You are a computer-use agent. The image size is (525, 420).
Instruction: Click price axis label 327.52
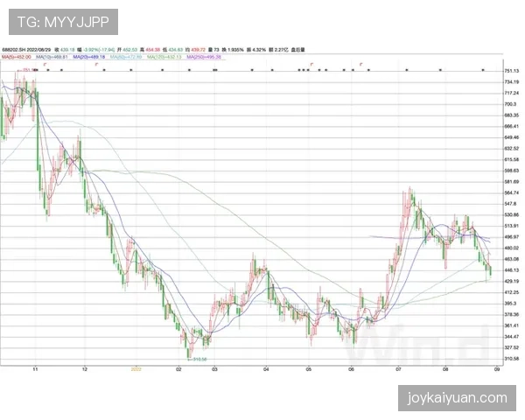tap(511, 347)
